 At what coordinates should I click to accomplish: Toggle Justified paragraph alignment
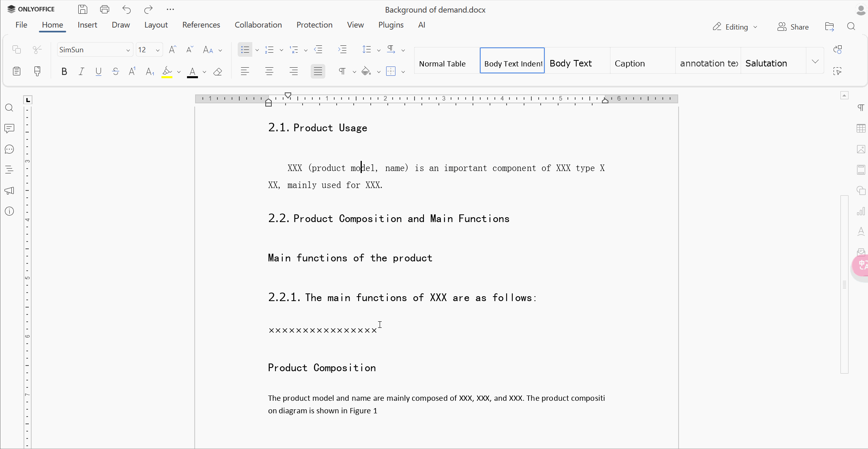[x=318, y=72]
